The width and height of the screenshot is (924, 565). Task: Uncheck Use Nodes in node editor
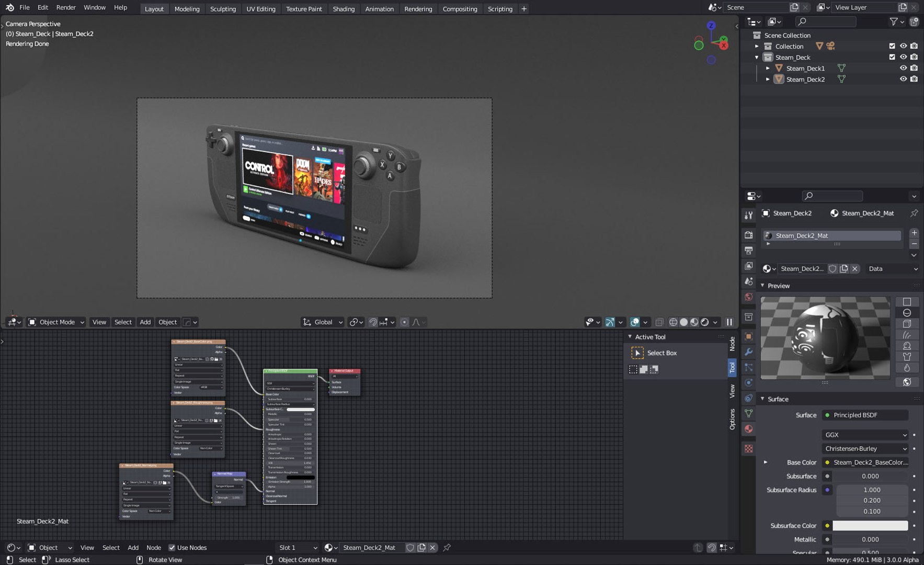coord(172,548)
